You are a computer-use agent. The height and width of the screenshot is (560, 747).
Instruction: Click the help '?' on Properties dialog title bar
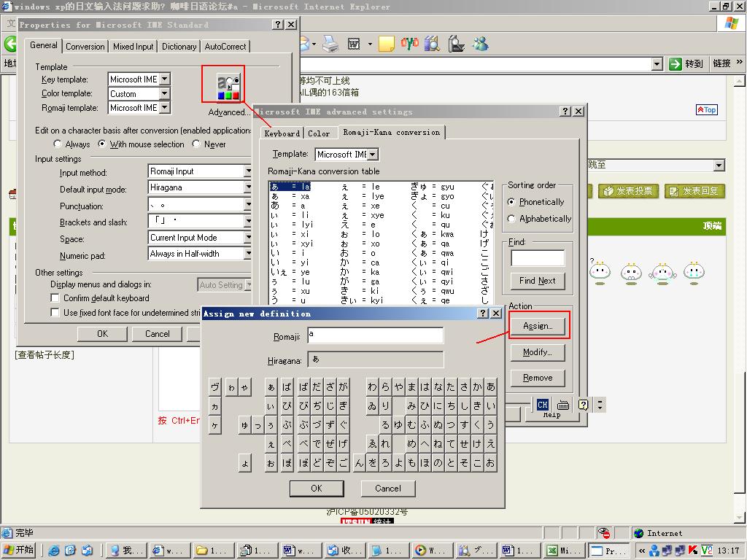pos(278,25)
